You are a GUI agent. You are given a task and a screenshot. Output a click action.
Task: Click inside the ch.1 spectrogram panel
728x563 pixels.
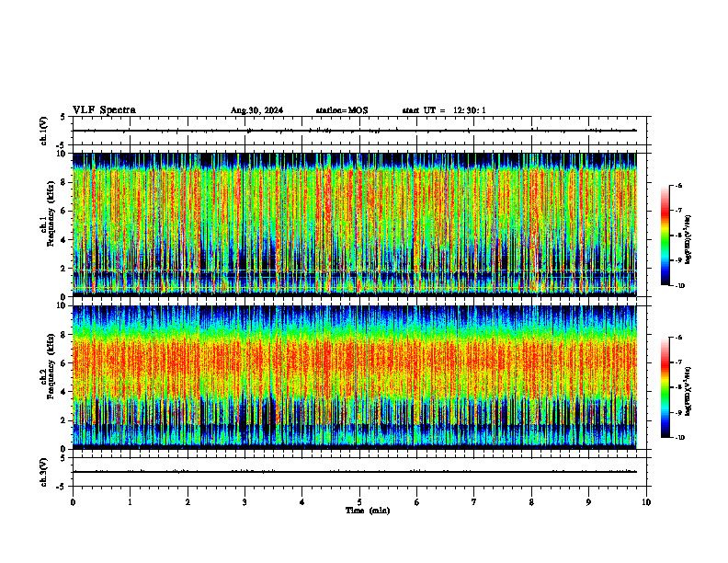tap(354, 224)
